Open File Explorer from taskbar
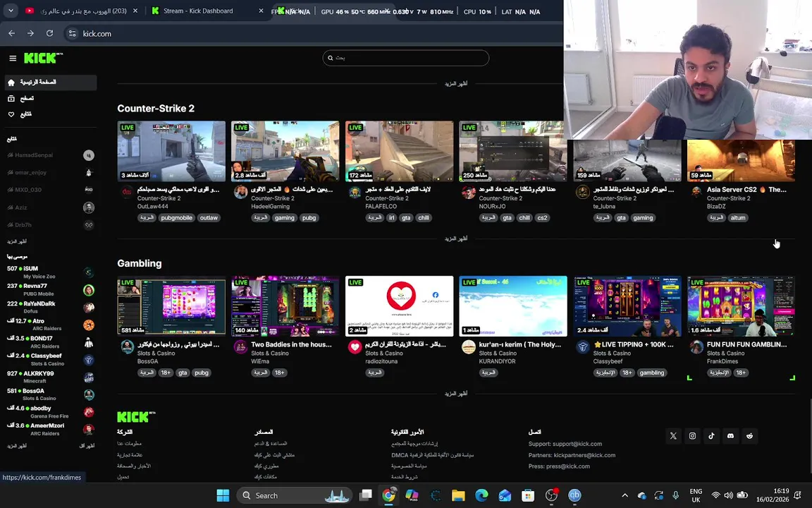Viewport: 812px width, 508px height. click(x=457, y=495)
